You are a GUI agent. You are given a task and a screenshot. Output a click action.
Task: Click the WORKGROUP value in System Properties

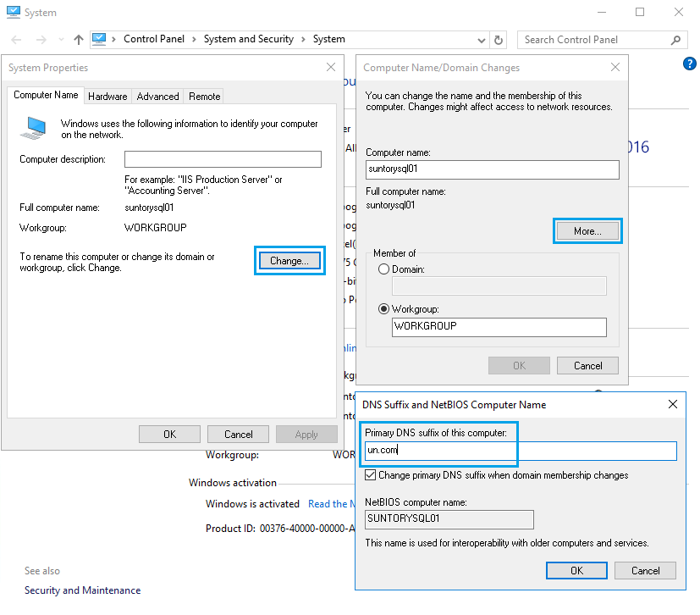[156, 228]
